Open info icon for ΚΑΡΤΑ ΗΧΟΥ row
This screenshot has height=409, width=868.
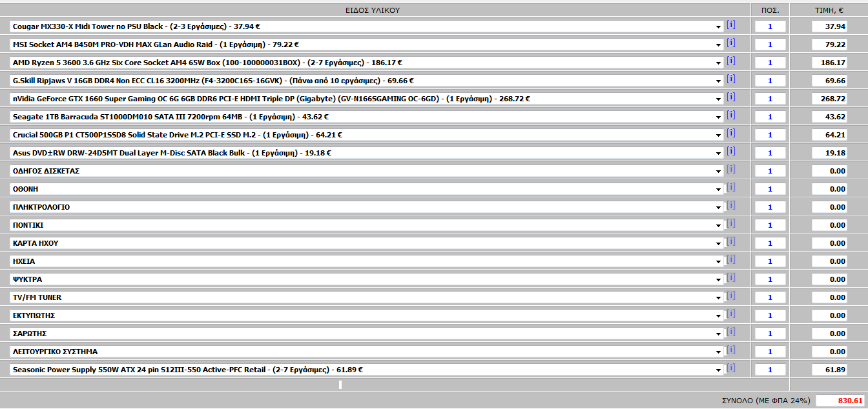pyautogui.click(x=730, y=242)
